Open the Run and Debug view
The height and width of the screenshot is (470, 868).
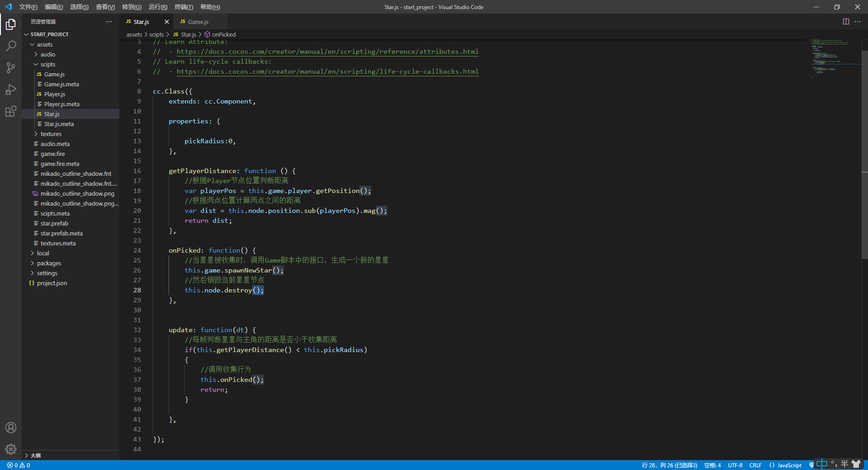pos(11,89)
